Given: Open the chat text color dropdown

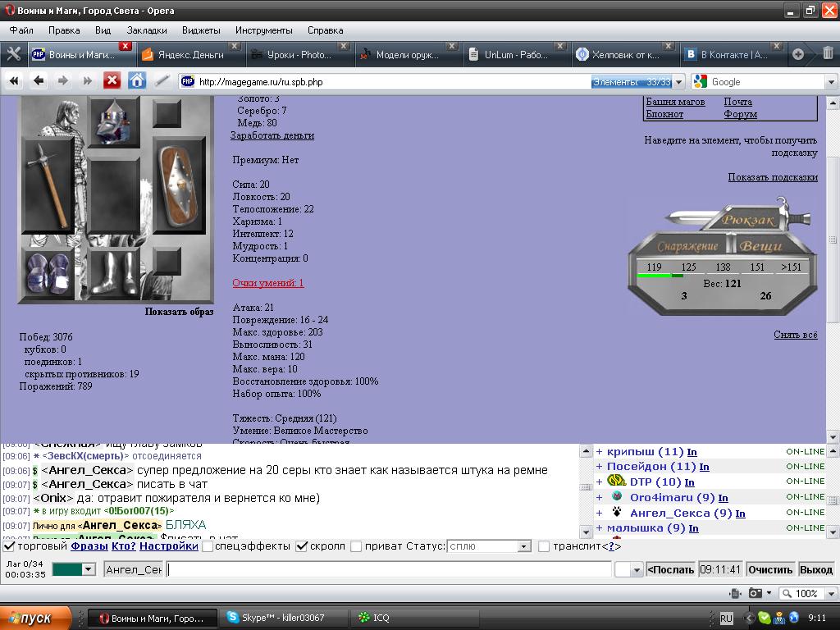Looking at the screenshot, I should pos(89,569).
